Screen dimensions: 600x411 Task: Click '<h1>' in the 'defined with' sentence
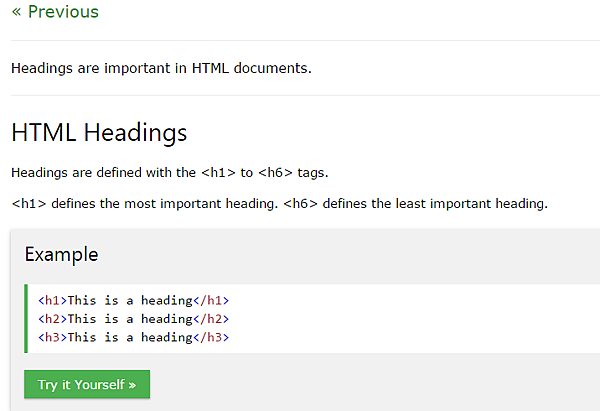point(218,172)
